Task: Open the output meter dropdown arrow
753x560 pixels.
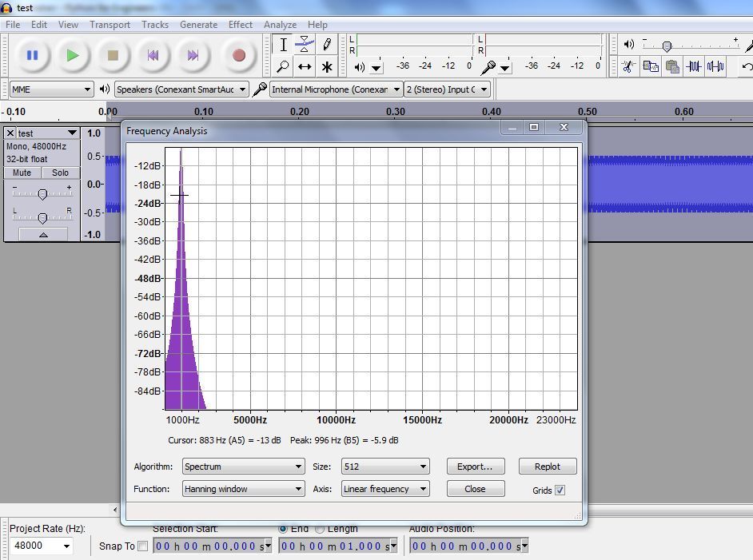Action: point(376,68)
